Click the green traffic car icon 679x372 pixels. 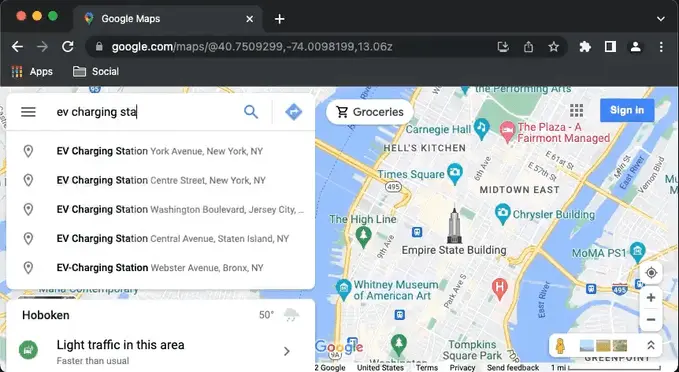[28, 350]
